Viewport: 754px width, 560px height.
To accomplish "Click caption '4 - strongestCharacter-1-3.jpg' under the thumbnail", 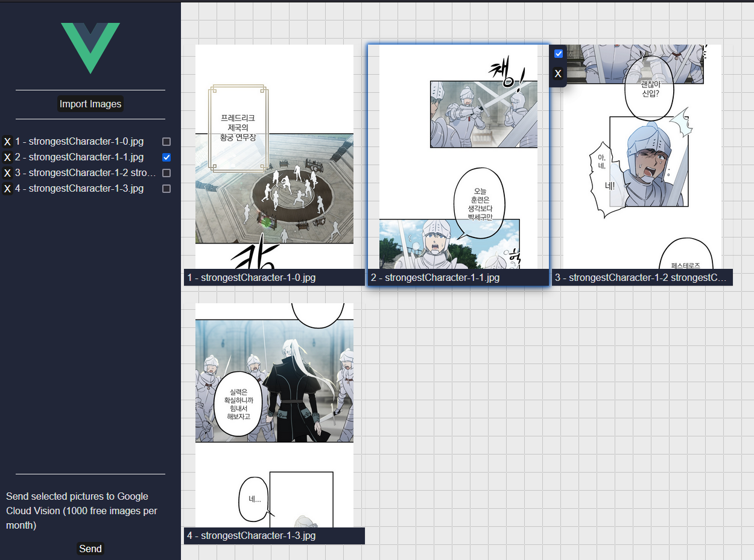I will [274, 535].
